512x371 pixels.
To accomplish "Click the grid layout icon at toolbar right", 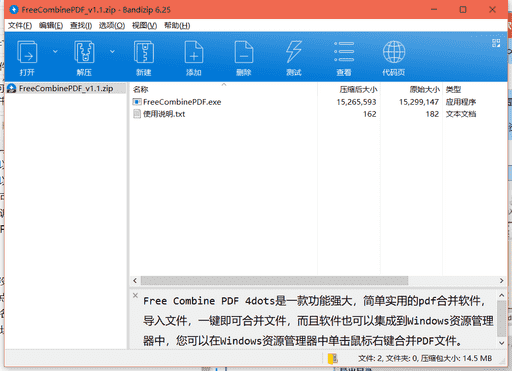I will 496,43.
